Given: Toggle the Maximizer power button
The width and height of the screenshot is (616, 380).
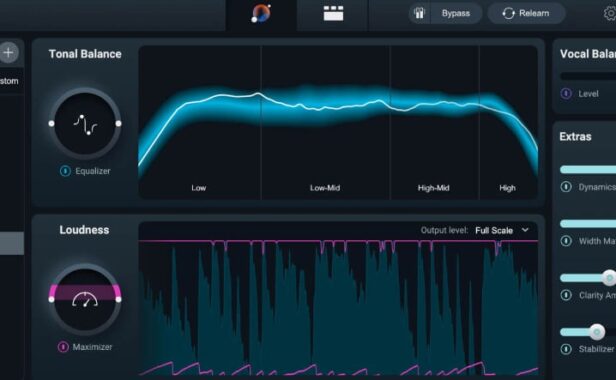Looking at the screenshot, I should point(63,347).
